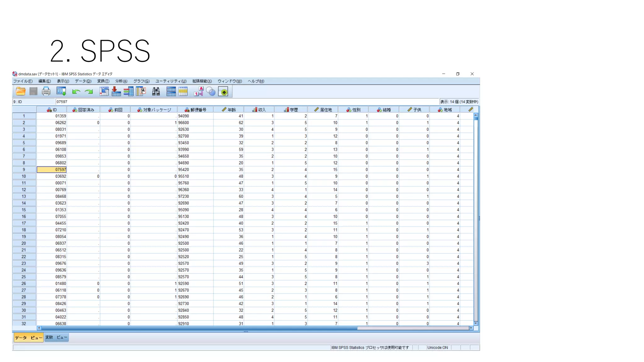Click the Open data document folder icon

click(21, 91)
